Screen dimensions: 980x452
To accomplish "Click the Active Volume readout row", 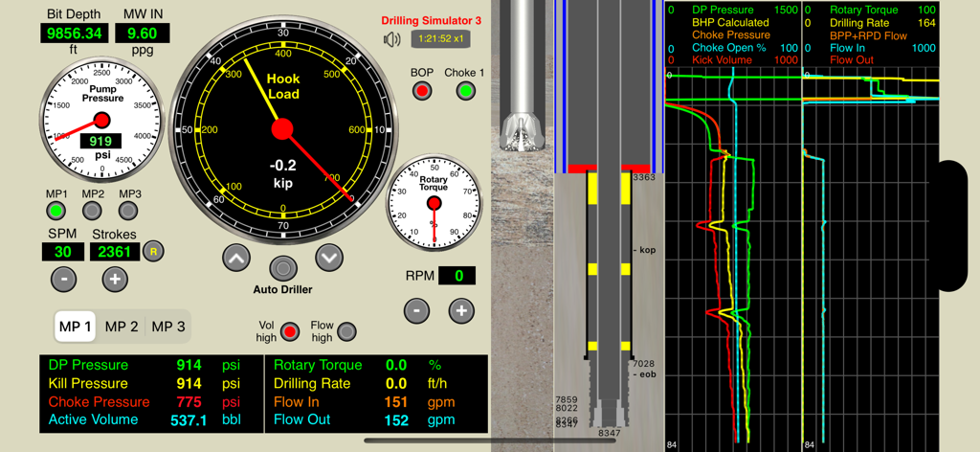I will [152, 419].
